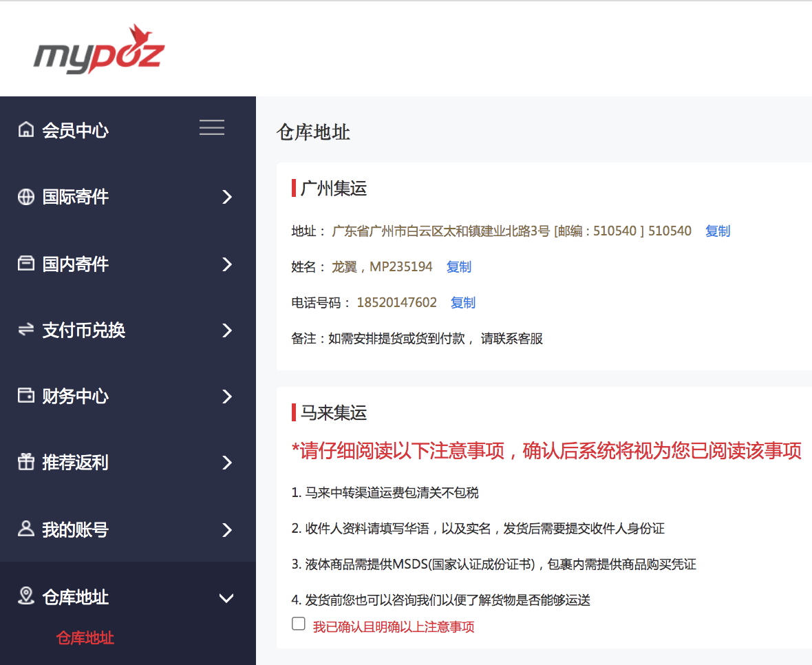Collapse the 仓库地址 section chevron
Viewport: 812px width, 665px height.
click(x=227, y=598)
